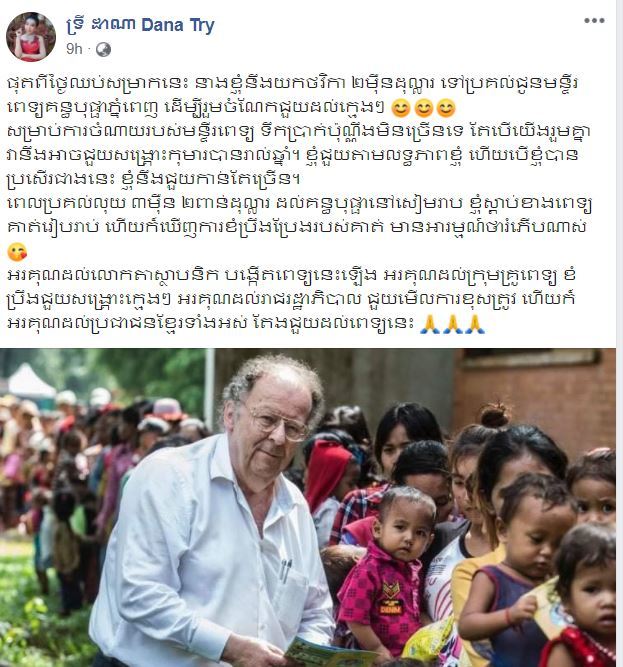Click the third smiling face emoji

coord(446,108)
